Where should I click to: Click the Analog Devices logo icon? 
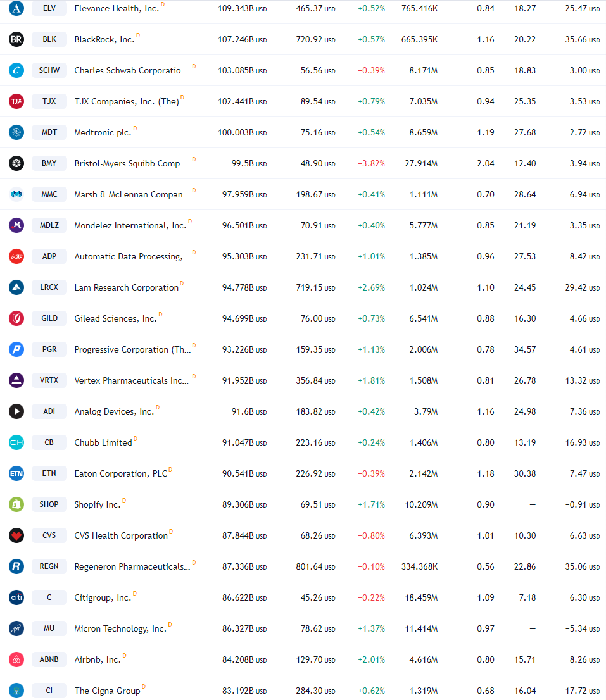click(x=16, y=411)
